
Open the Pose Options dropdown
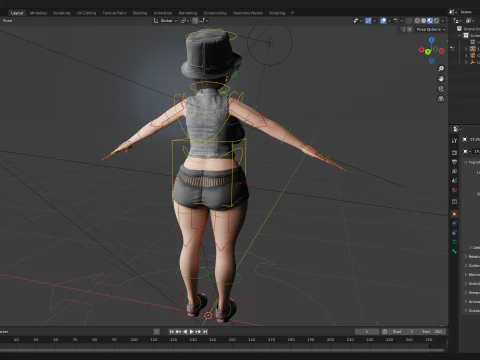431,29
